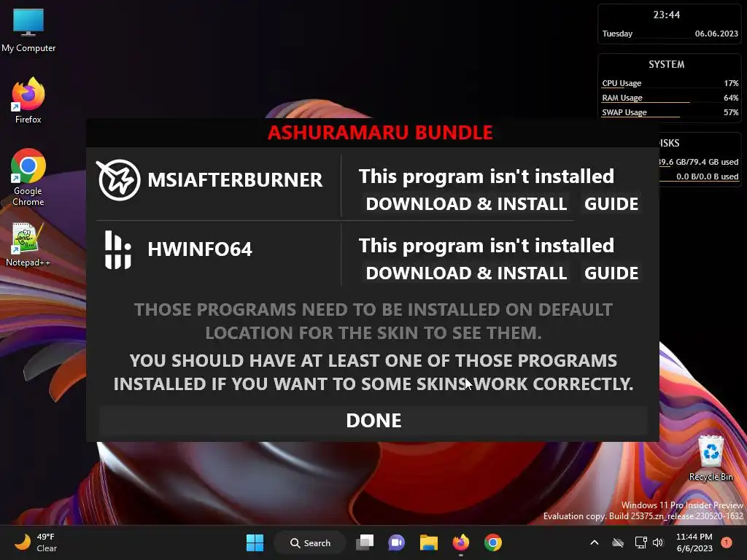Click the disks '79.4 GB used' entry
This screenshot has width=747, height=560.
[699, 162]
